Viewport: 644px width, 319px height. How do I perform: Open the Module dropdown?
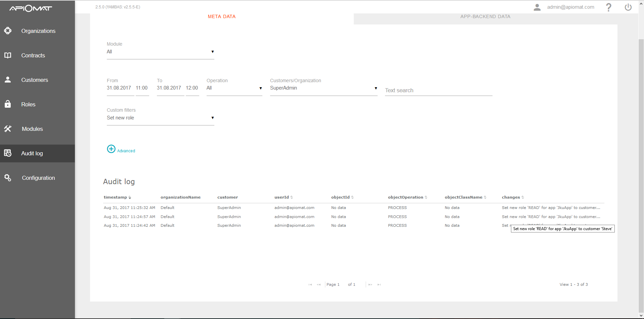[x=160, y=52]
